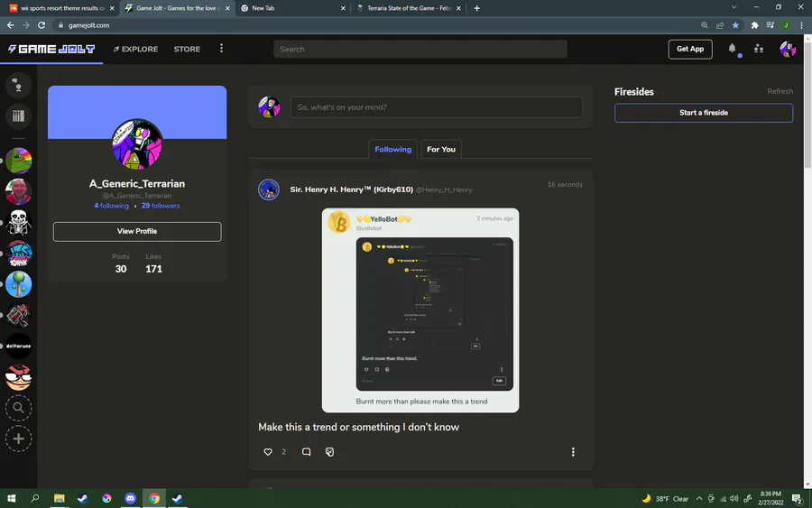Screen dimensions: 812x508
Task: Open the Sans skeleton community
Action: (x=18, y=223)
